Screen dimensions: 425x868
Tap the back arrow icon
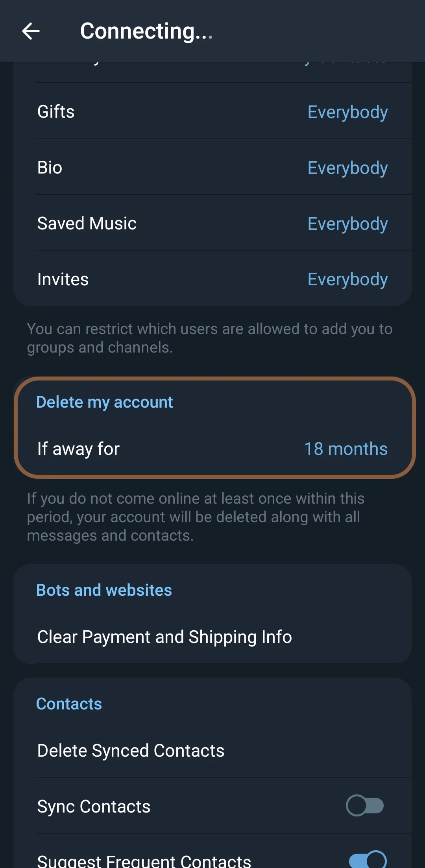31,31
